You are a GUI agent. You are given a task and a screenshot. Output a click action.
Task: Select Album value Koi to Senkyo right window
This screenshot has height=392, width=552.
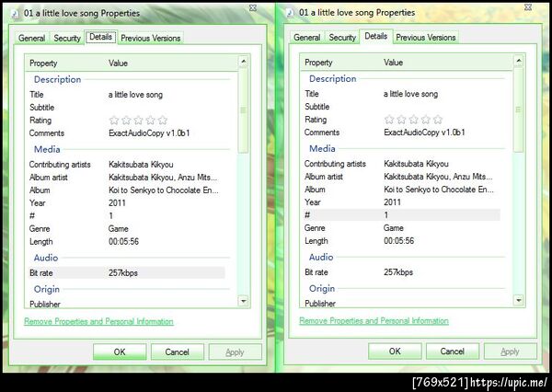click(439, 190)
